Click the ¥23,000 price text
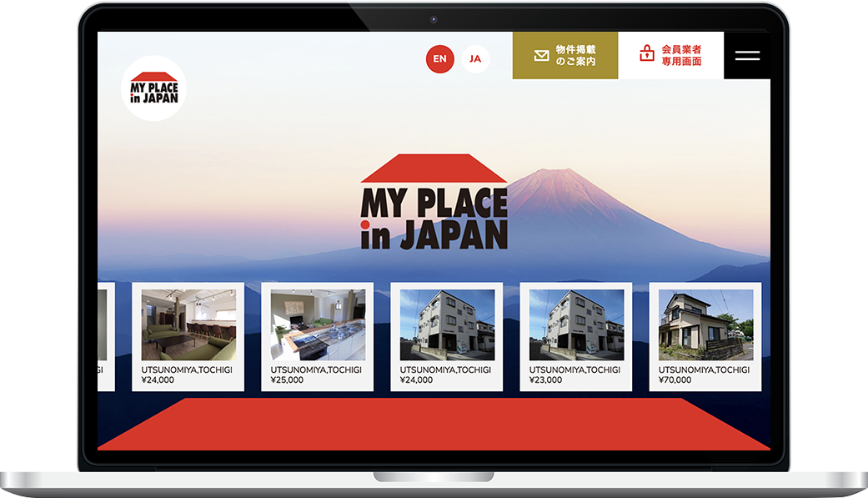 tap(545, 380)
